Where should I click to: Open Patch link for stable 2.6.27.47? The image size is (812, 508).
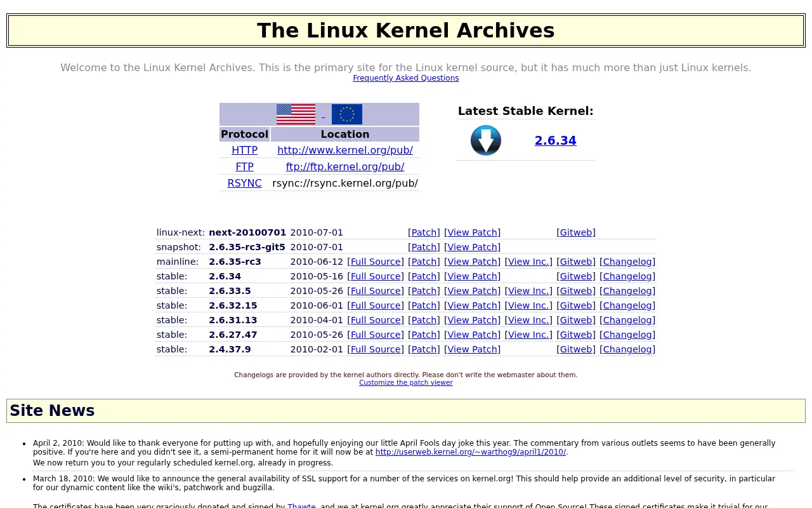pos(424,335)
